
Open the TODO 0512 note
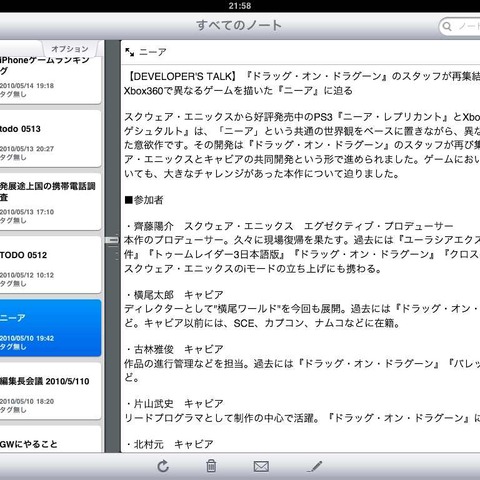pos(50,265)
